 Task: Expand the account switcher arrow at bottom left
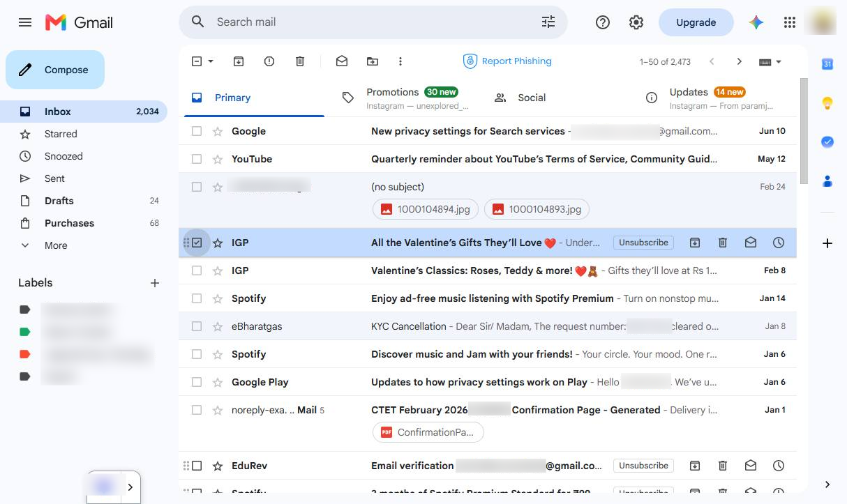tap(130, 487)
